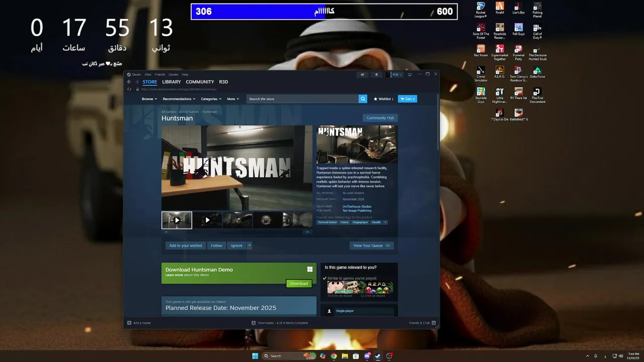Open the Rec Room desktop shortcut
The image size is (644, 362).
tap(481, 51)
